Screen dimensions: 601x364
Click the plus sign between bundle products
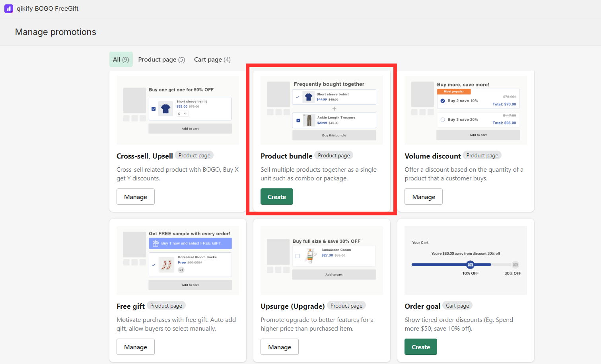334,108
